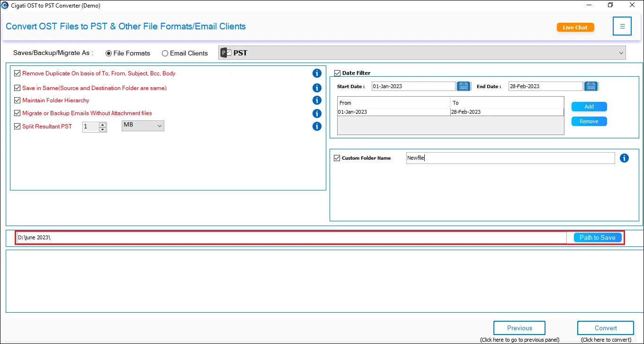Remove the selected date range
Image resolution: width=644 pixels, height=344 pixels.
tap(589, 121)
